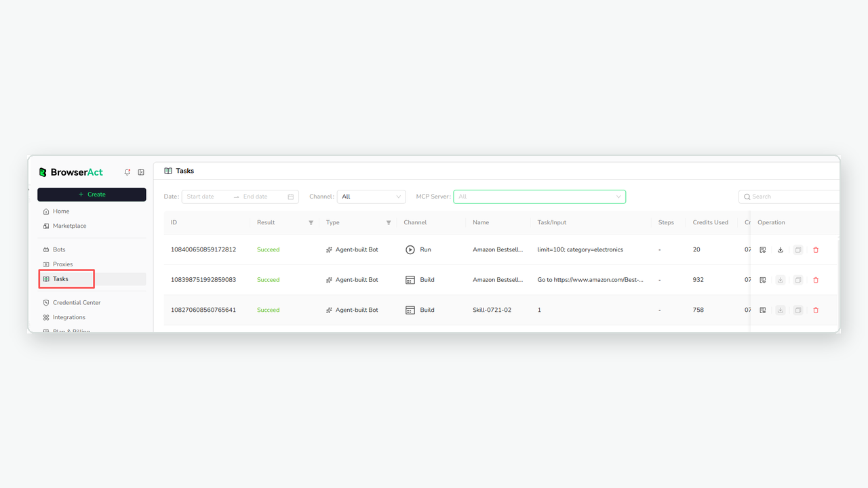View details of the 932-credit task
The width and height of the screenshot is (868, 488).
[763, 280]
